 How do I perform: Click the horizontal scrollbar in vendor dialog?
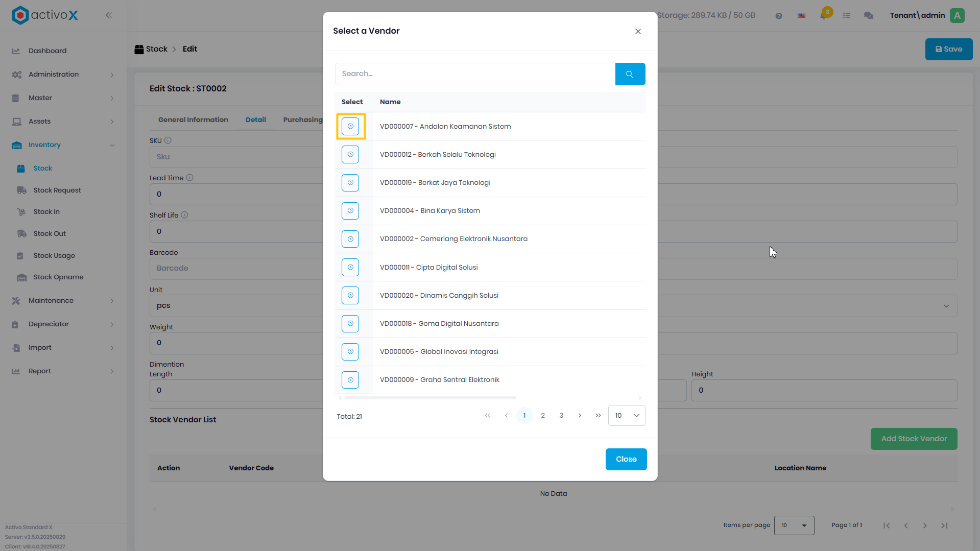tap(431, 397)
